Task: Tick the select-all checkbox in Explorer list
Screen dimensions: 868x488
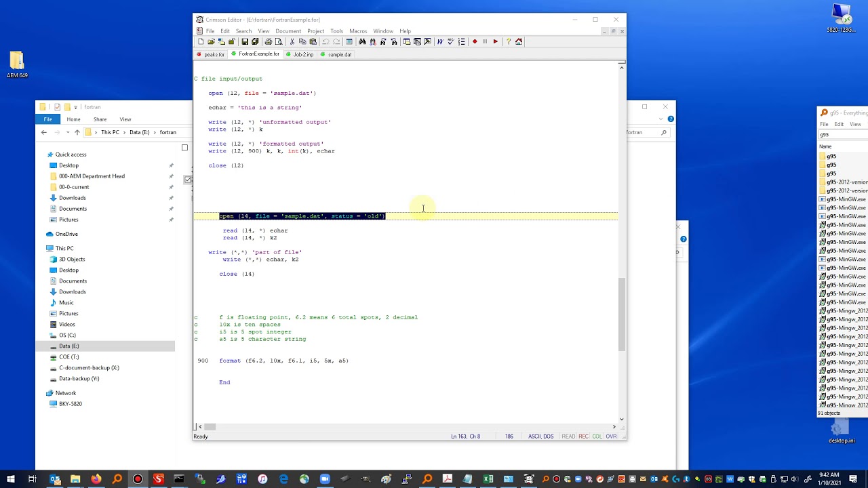Action: [x=184, y=148]
